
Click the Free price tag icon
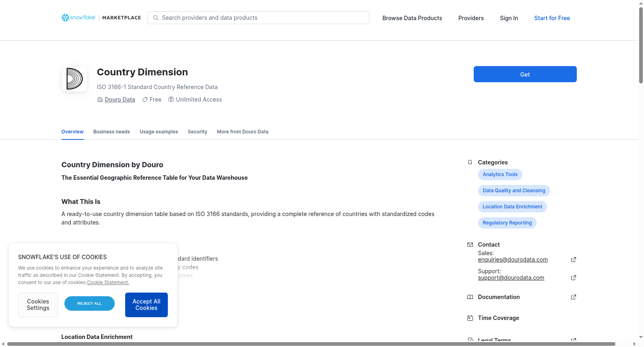(x=145, y=100)
